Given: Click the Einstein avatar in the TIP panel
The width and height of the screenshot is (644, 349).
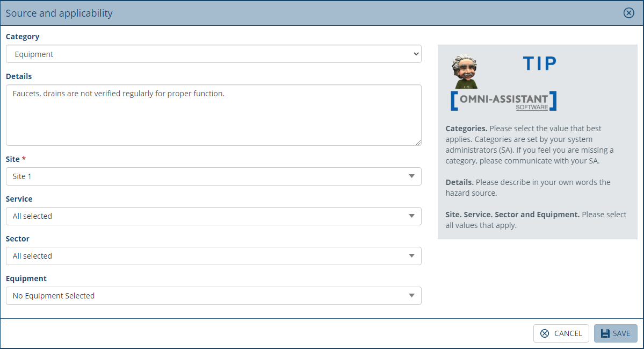Looking at the screenshot, I should 465,70.
